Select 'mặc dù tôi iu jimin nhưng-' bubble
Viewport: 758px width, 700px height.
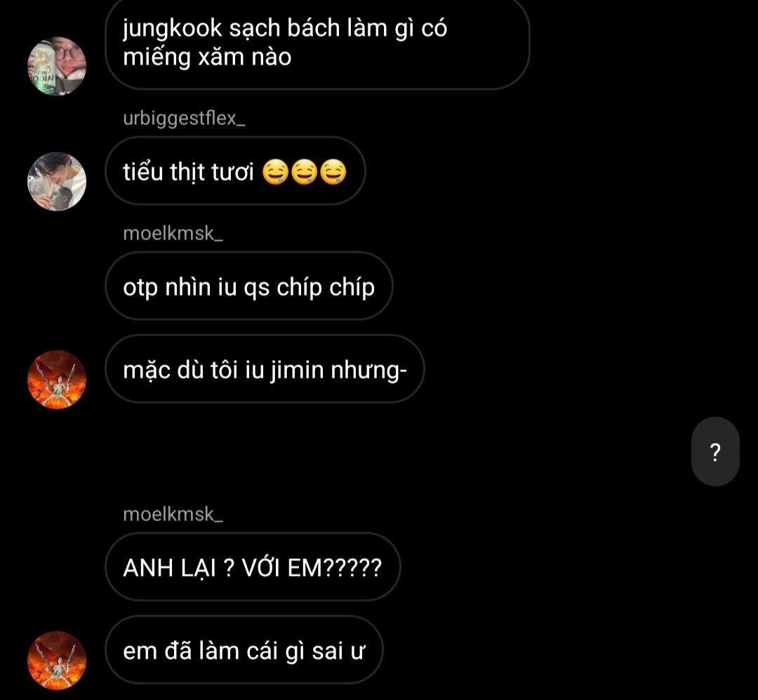point(265,369)
